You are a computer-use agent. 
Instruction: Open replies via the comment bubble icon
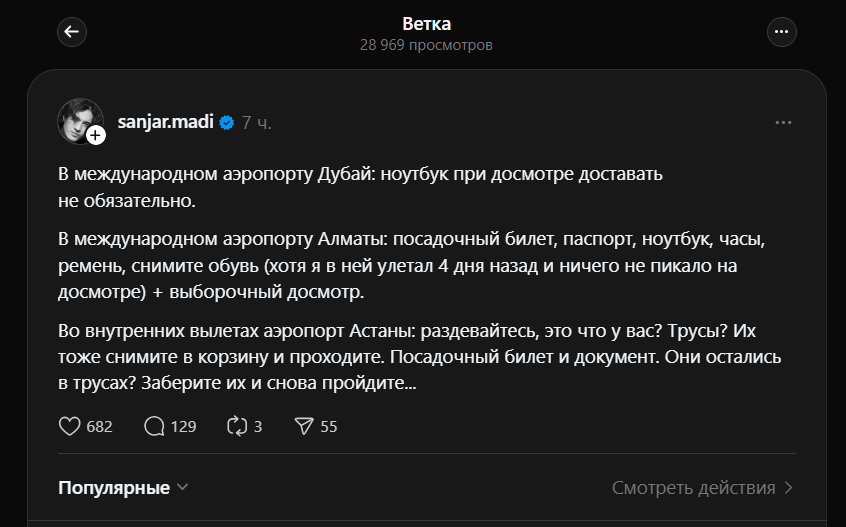tap(154, 426)
